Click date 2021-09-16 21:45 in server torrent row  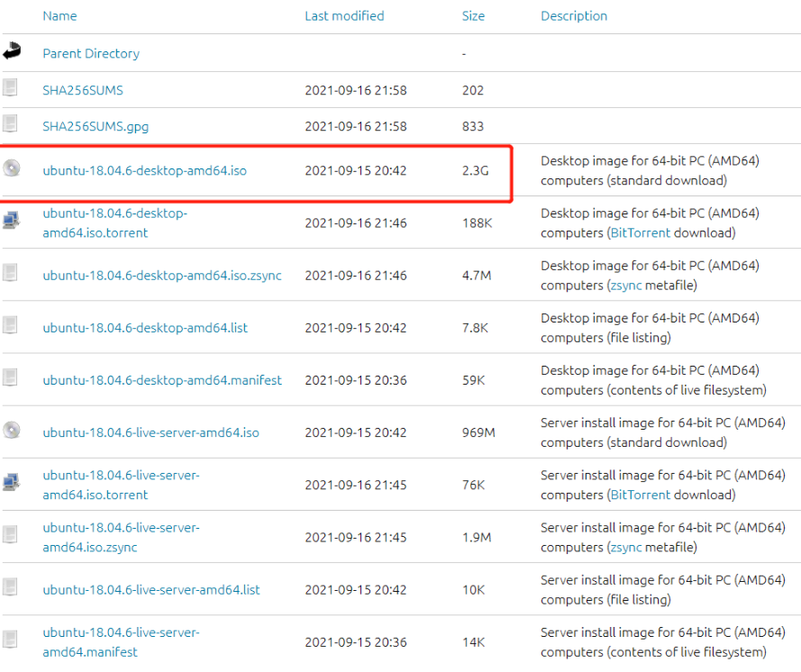(356, 486)
